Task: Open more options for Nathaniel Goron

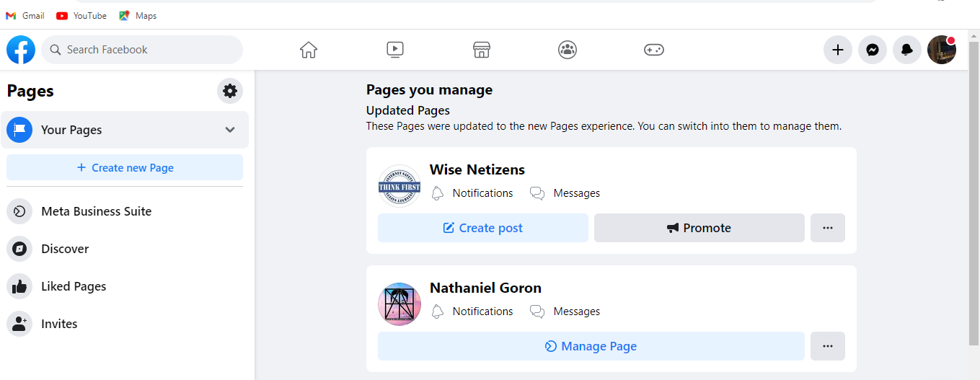Action: 827,346
